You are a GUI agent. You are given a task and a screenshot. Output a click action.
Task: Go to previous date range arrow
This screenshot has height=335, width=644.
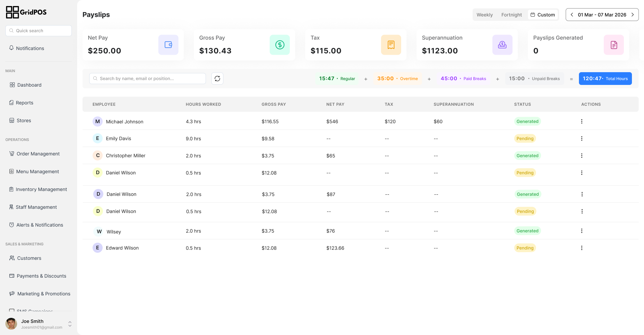click(x=572, y=15)
